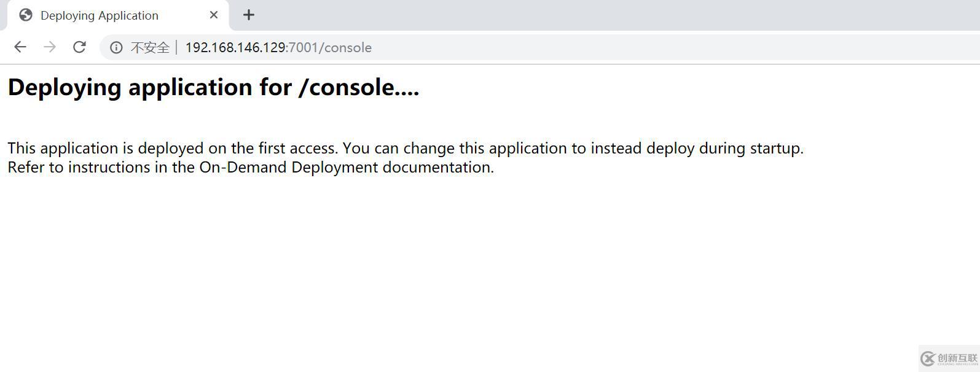The image size is (980, 372).
Task: Click the 'Deploying application for' heading
Action: [x=150, y=87]
